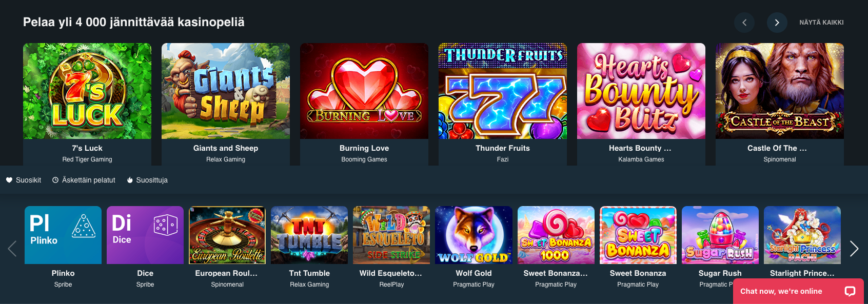Select the Sweet Bonanza game title
The image size is (868, 304).
click(638, 273)
